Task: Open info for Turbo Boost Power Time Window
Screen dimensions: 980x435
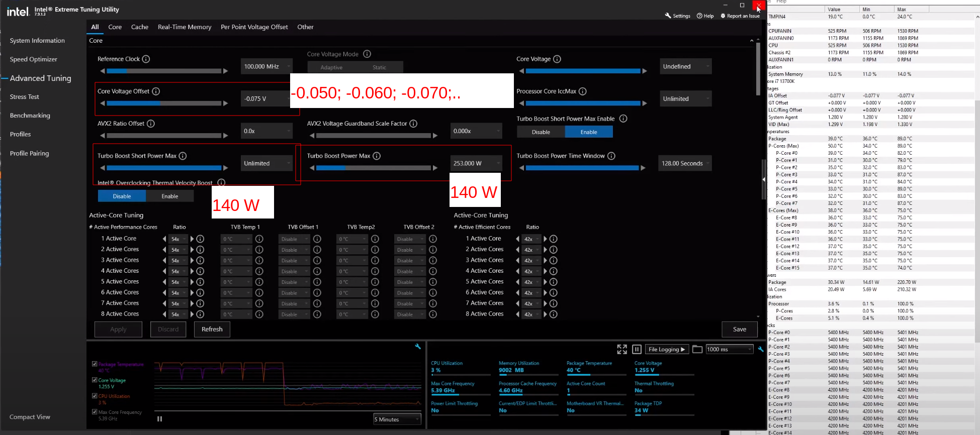Action: (611, 156)
